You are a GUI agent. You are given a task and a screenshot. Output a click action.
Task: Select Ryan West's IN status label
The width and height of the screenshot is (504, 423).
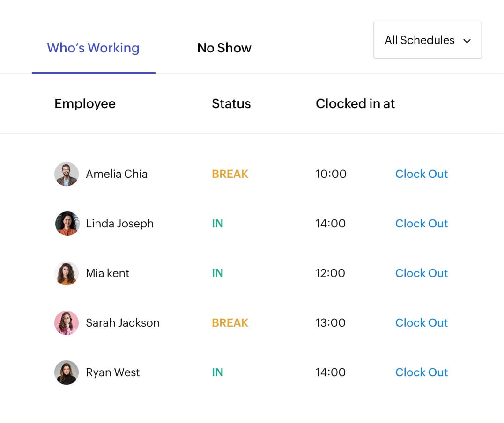click(x=217, y=372)
